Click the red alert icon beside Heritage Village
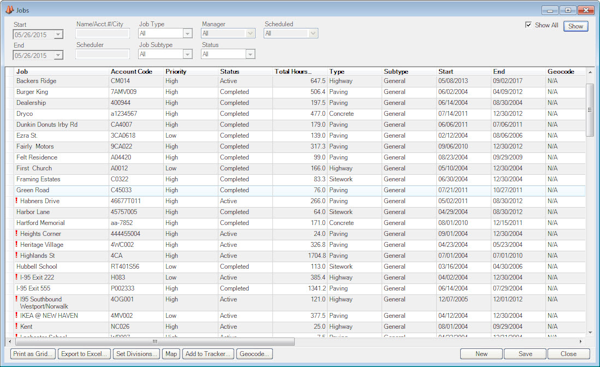Image resolution: width=600 pixels, height=367 pixels. pyautogui.click(x=16, y=244)
